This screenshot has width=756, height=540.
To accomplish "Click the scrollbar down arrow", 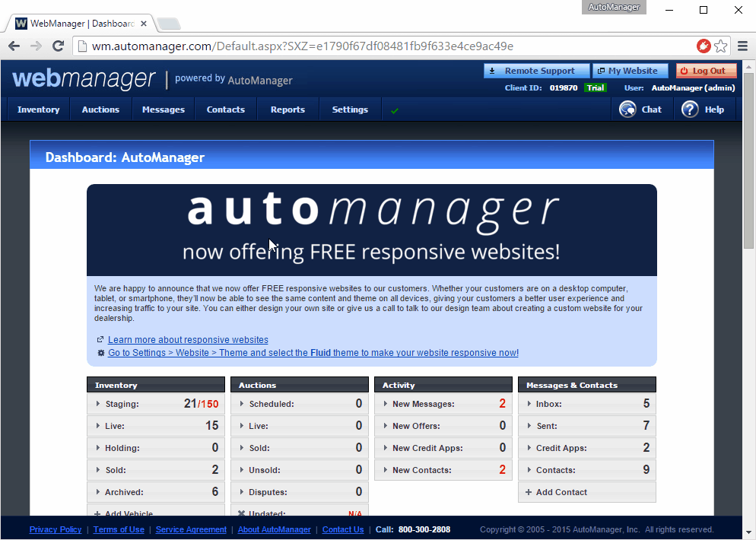I will click(x=748, y=532).
